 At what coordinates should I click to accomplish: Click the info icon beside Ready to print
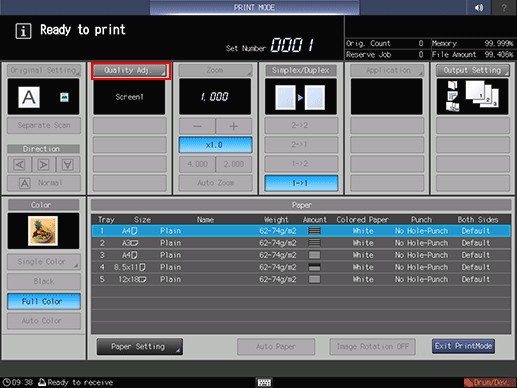[x=23, y=31]
